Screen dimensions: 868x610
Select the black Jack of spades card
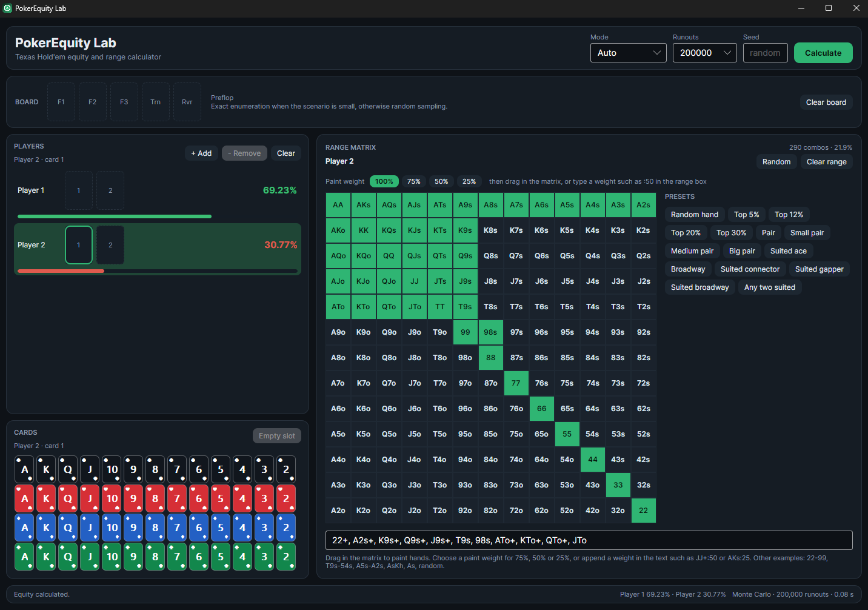90,469
